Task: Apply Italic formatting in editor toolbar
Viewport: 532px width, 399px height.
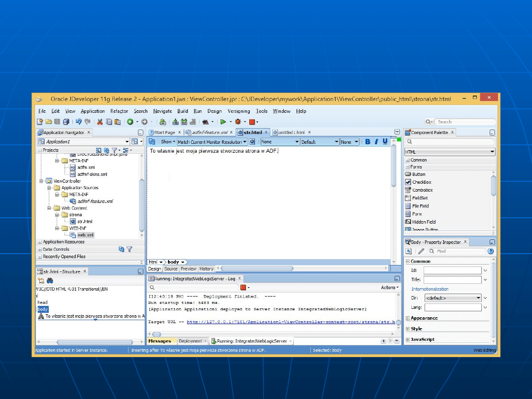Action: pos(376,142)
